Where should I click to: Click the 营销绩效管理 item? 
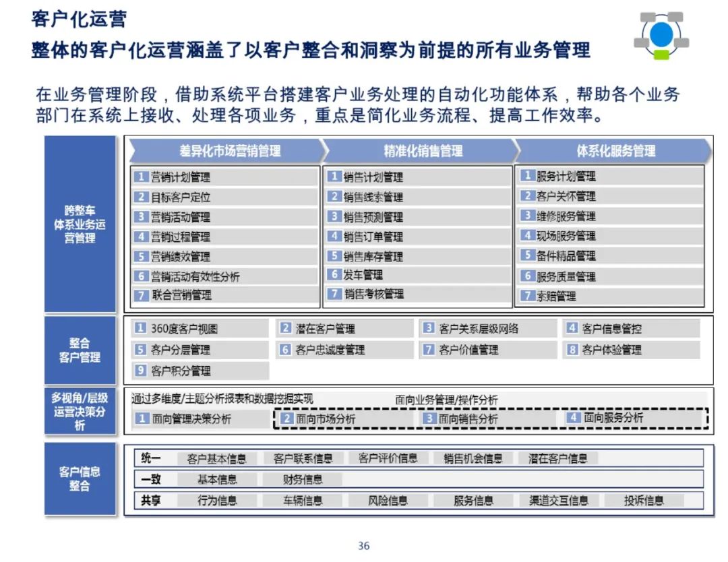[x=225, y=257]
